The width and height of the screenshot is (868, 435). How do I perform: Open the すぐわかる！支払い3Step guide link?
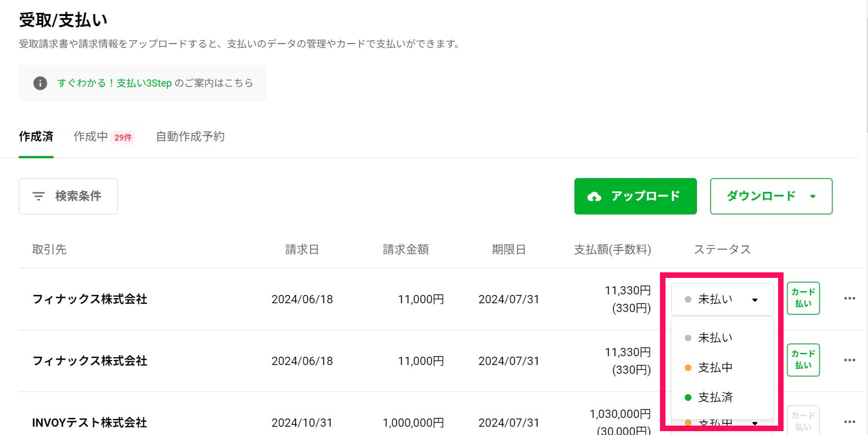point(115,83)
